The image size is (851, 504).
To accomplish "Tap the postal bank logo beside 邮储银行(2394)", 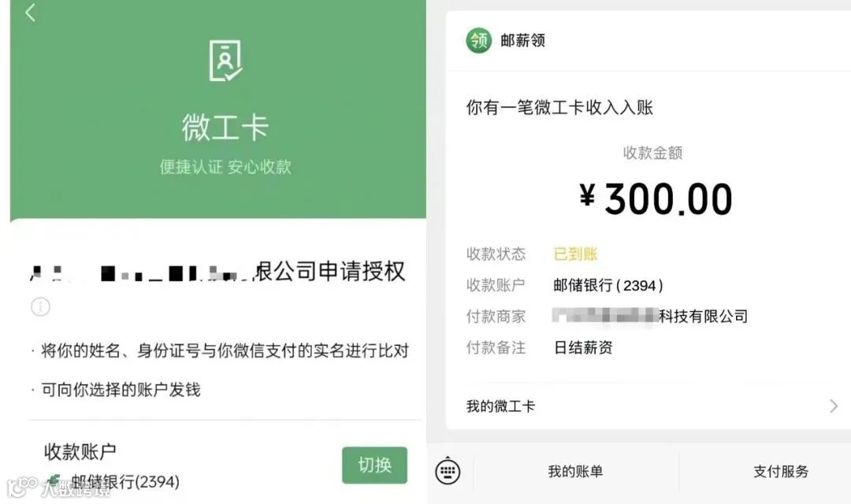I will 54,481.
